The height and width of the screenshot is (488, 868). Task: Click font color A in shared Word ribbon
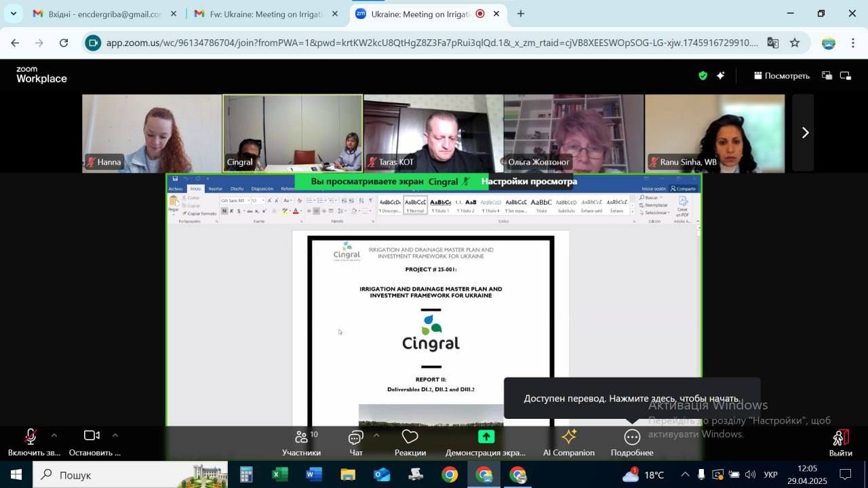click(x=296, y=211)
